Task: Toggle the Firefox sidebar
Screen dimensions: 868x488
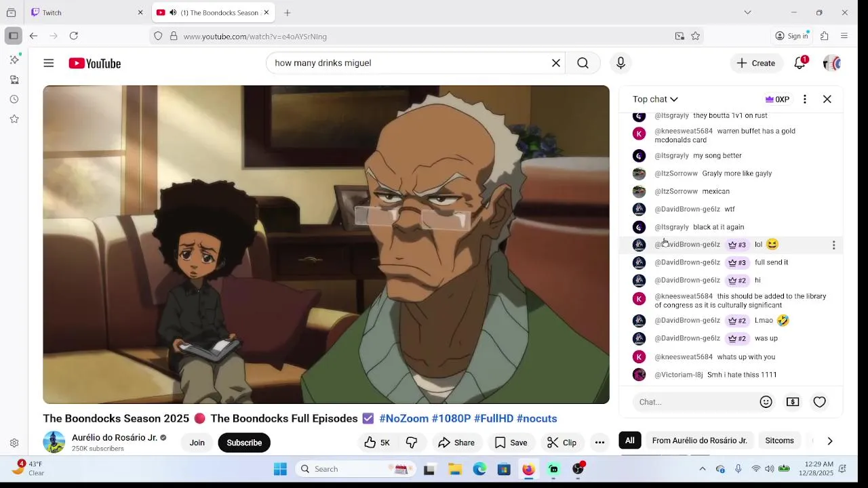Action: coord(14,36)
